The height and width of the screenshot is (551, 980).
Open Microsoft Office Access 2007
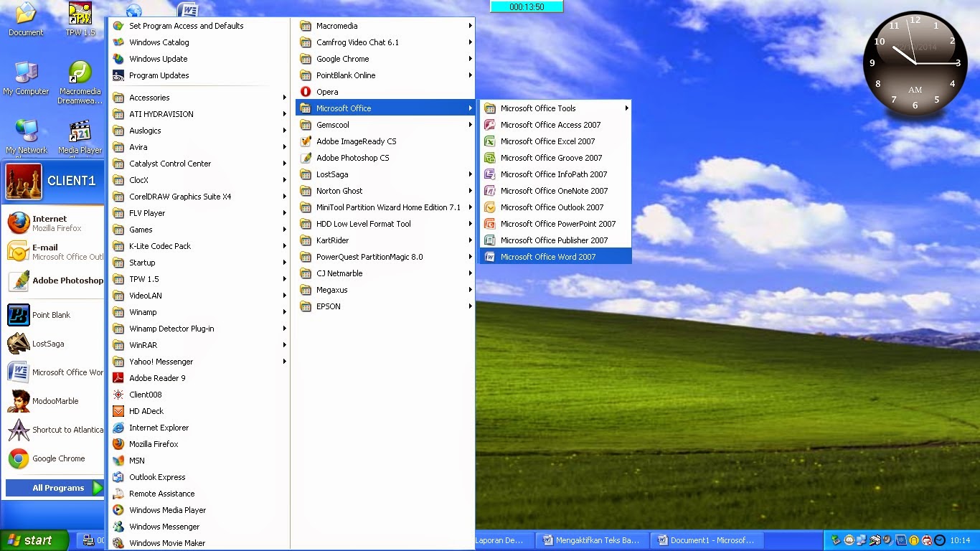556,125
